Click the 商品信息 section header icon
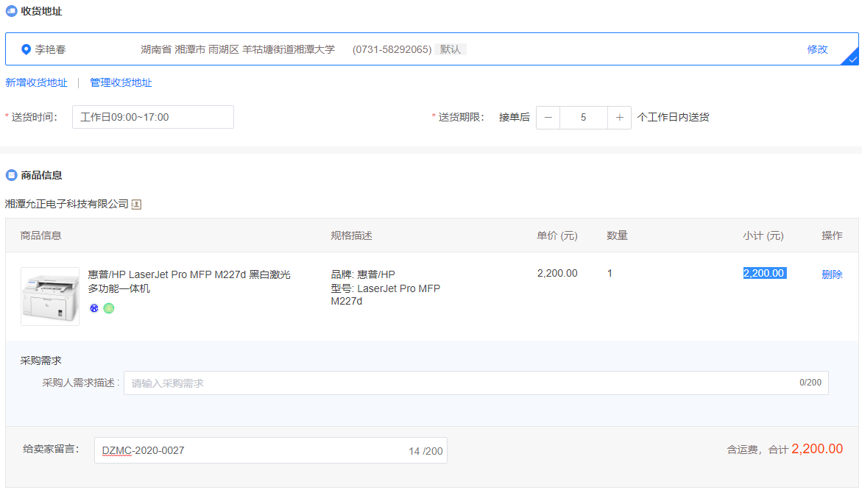The height and width of the screenshot is (504, 862). click(11, 175)
